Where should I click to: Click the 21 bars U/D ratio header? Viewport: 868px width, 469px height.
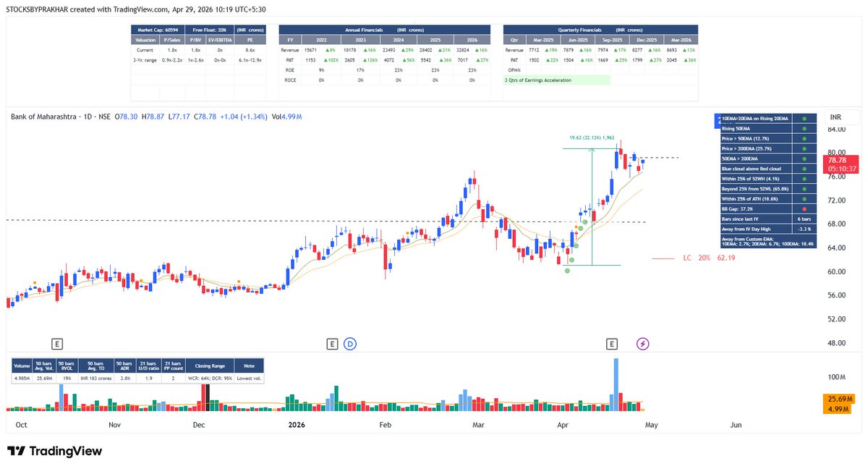tap(148, 366)
